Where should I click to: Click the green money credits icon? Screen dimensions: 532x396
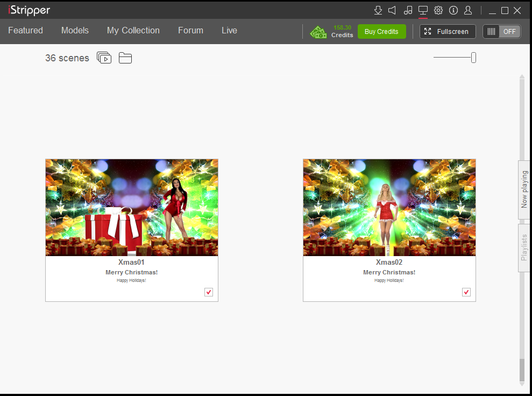coord(318,32)
